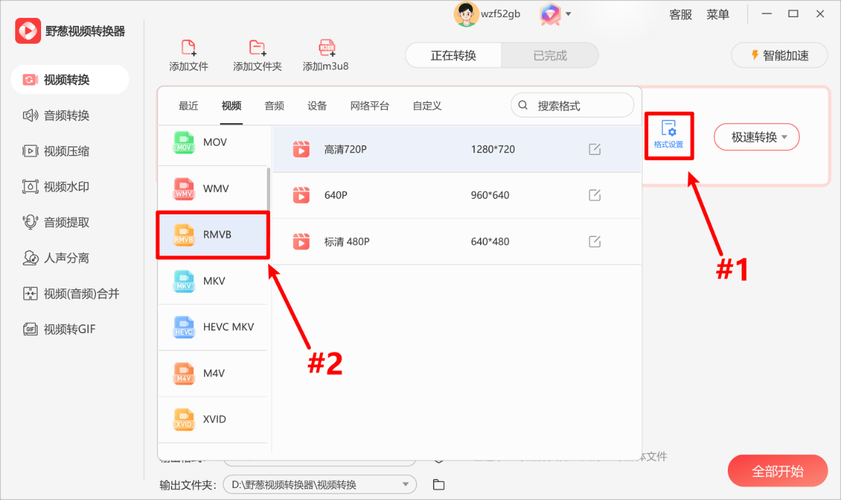Viewport: 841px width, 500px height.
Task: Select the 标清 480P preset row
Action: (457, 241)
